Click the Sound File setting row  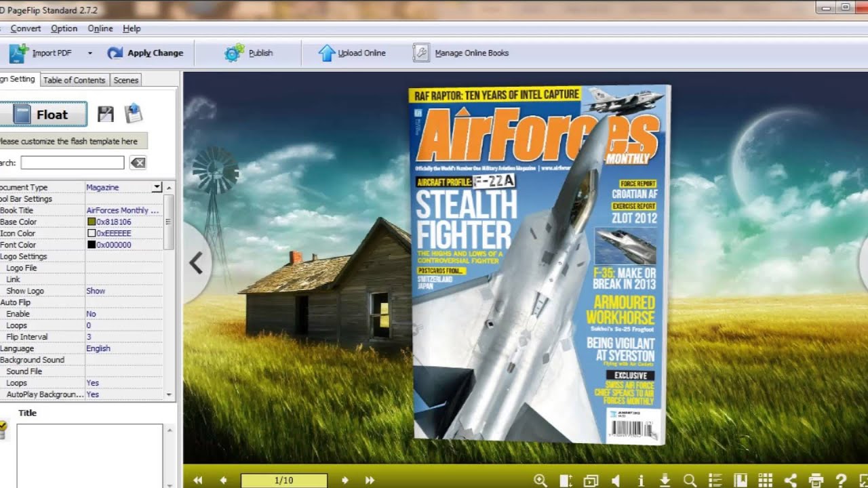tap(81, 371)
